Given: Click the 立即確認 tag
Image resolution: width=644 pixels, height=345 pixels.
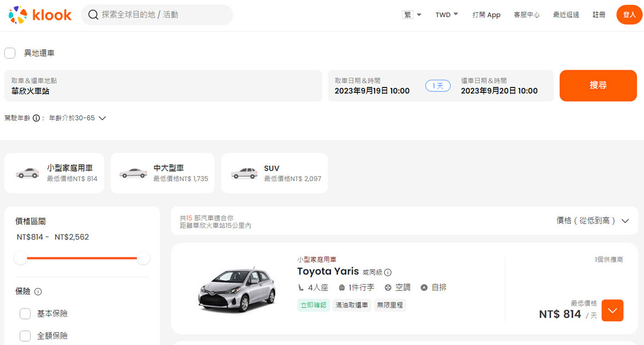Looking at the screenshot, I should (313, 305).
